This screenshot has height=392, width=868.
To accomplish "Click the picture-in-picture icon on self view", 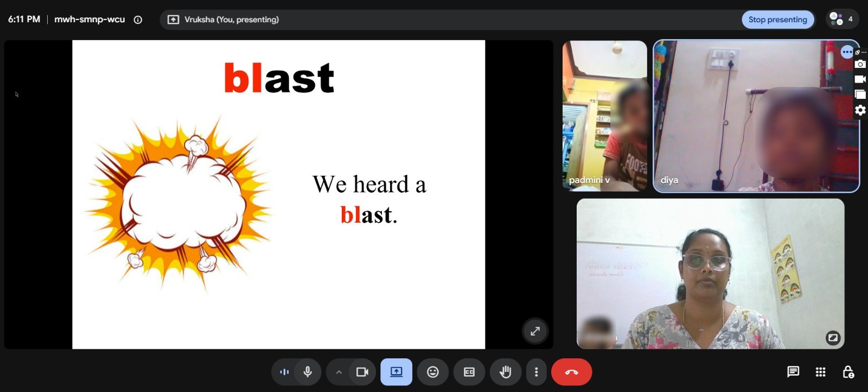I will (833, 338).
